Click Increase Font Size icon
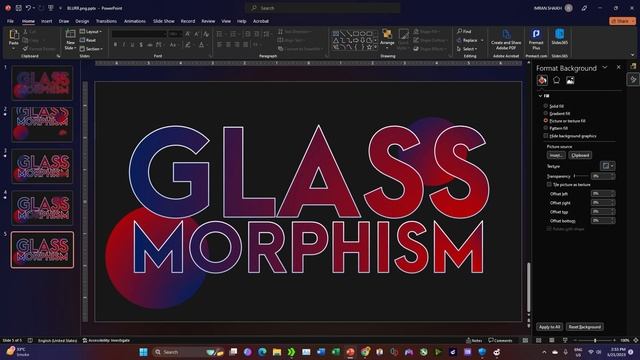Viewport: 640px width, 360px height. click(188, 34)
